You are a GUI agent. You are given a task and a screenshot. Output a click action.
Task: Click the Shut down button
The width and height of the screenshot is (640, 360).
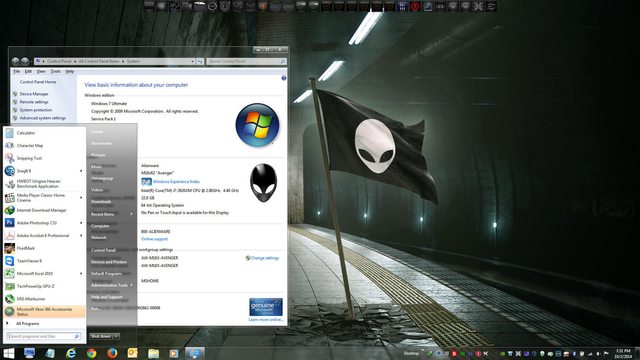(x=101, y=336)
